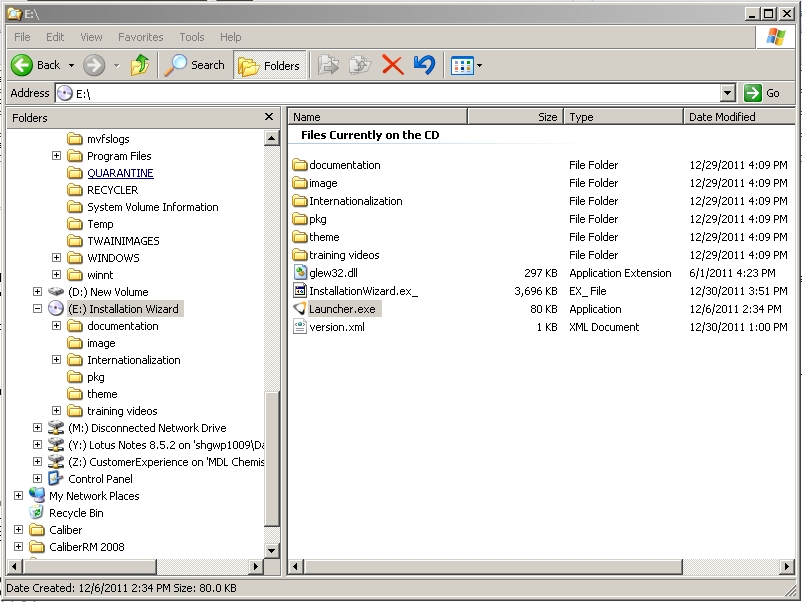The height and width of the screenshot is (602, 802).
Task: Click the Copy To folder icon
Action: tap(360, 65)
